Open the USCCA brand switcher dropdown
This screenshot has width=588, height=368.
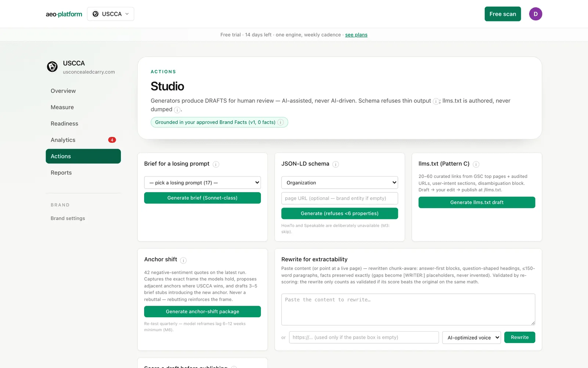point(111,14)
